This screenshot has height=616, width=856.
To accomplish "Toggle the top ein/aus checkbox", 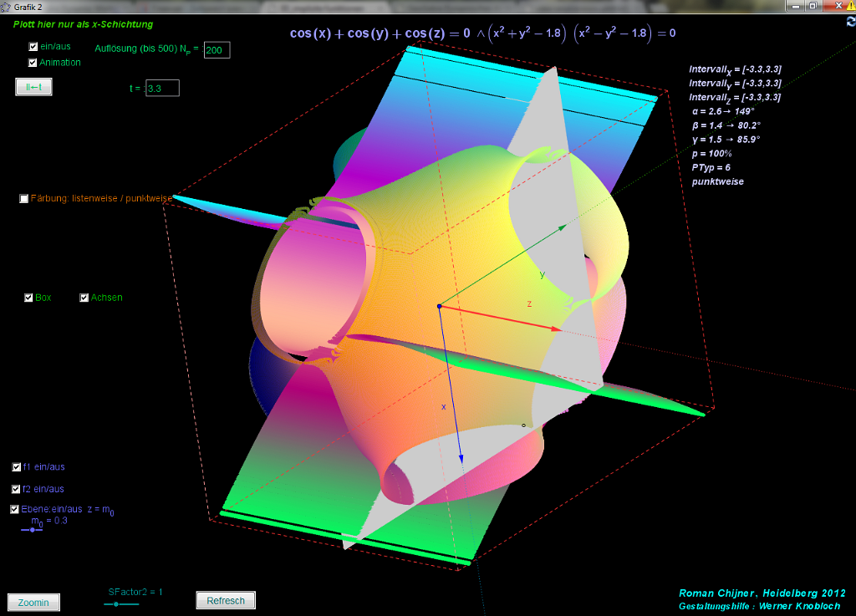I will tap(33, 48).
